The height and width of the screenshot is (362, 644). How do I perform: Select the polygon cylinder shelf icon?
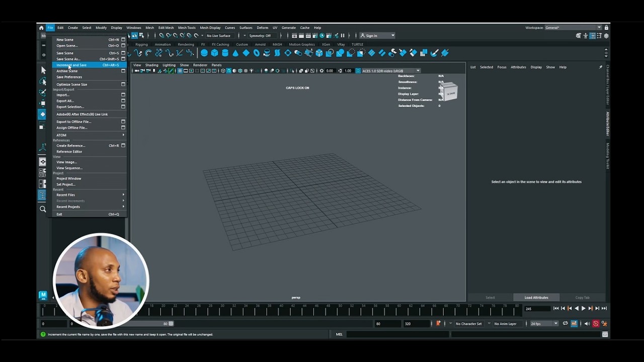225,53
